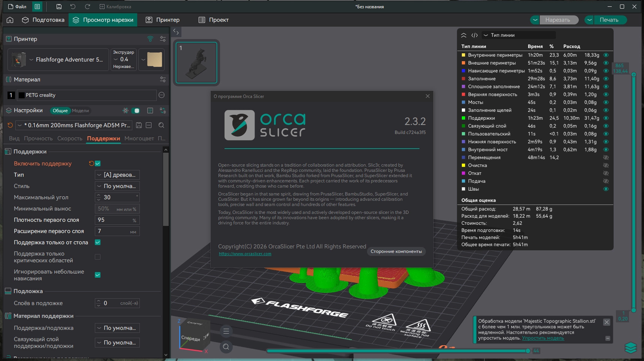Viewport: 644px width, 361px height.
Task: Click the PETG creality black color swatch
Action: pos(22,95)
